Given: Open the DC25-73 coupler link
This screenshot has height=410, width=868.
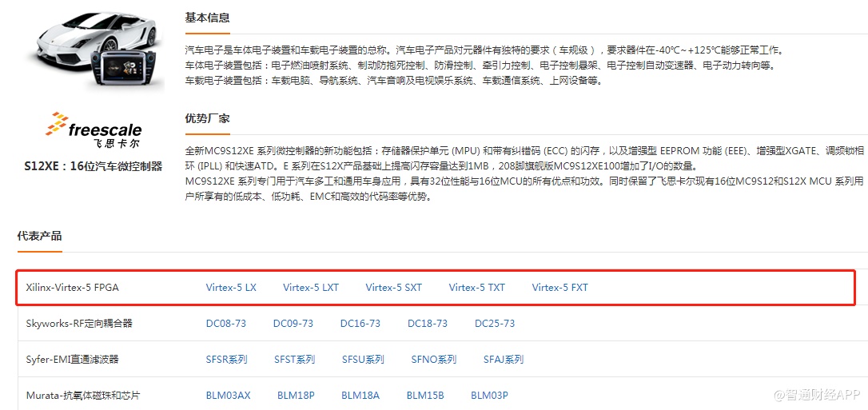Looking at the screenshot, I should click(494, 323).
